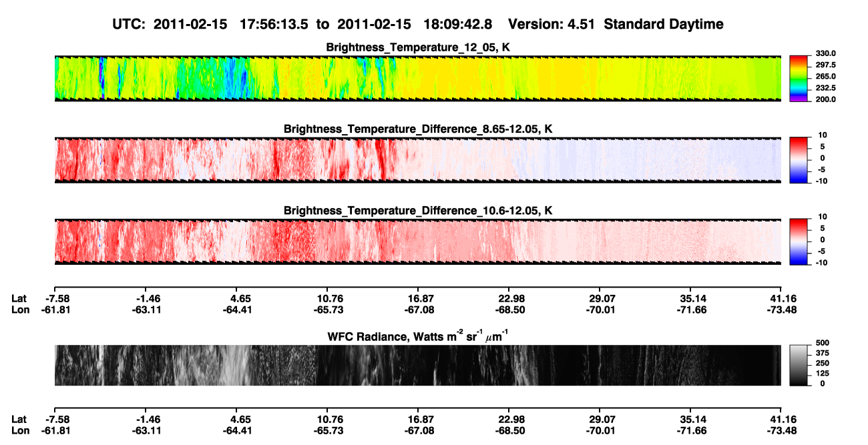Screen dimensions: 868x445
Task: Click longitude "-65.73" under the 10.6-12.05 panel
Action: pos(329,310)
